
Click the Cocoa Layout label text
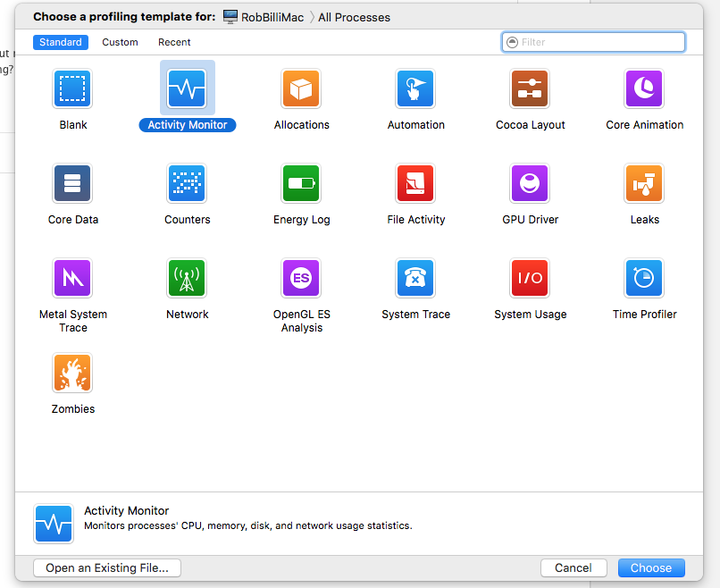(531, 125)
